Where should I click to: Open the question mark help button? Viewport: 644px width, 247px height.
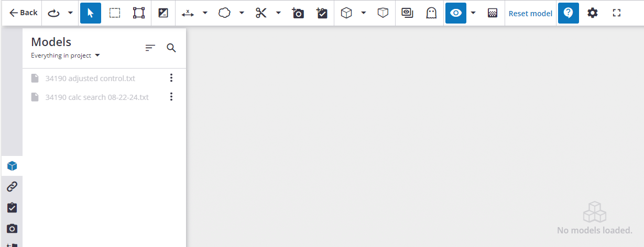(x=569, y=13)
